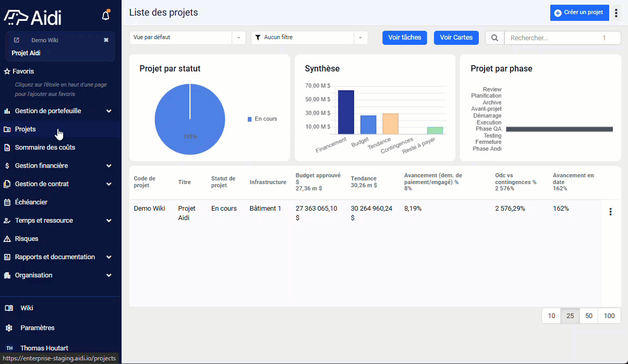This screenshot has height=364, width=628.
Task: Expand Organisation menu chevron
Action: pos(109,275)
